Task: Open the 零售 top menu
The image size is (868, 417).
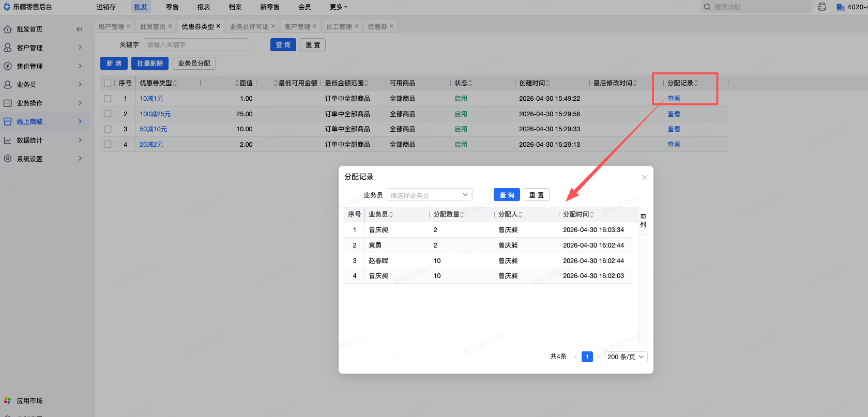Action: 172,7
